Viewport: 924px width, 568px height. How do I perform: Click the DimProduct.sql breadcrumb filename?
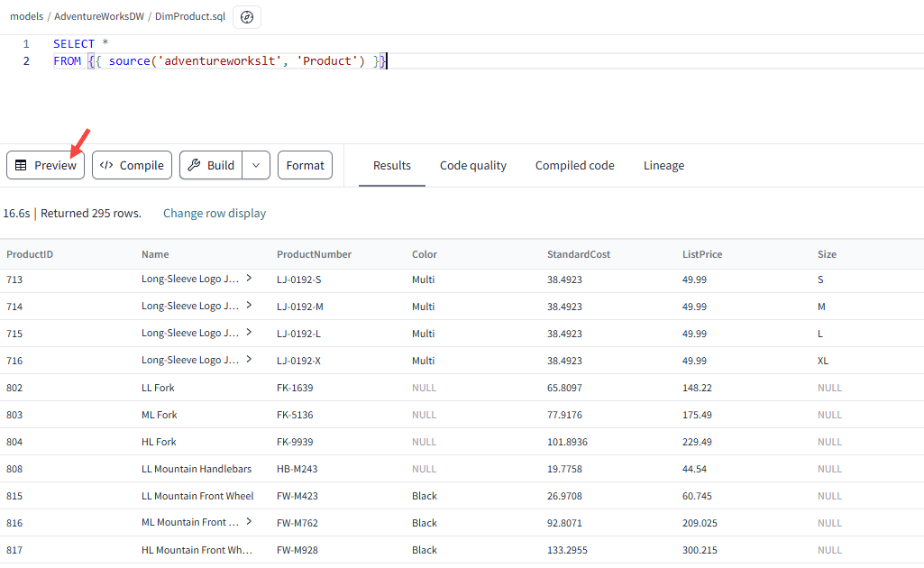click(190, 16)
